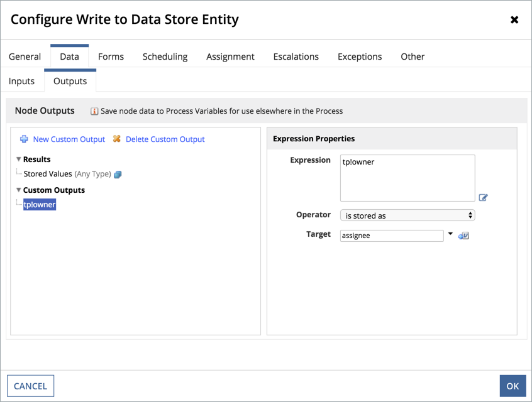Screen dimensions: 532x402
Task: Click the Delete Custom Output X icon
Action: tap(116, 139)
